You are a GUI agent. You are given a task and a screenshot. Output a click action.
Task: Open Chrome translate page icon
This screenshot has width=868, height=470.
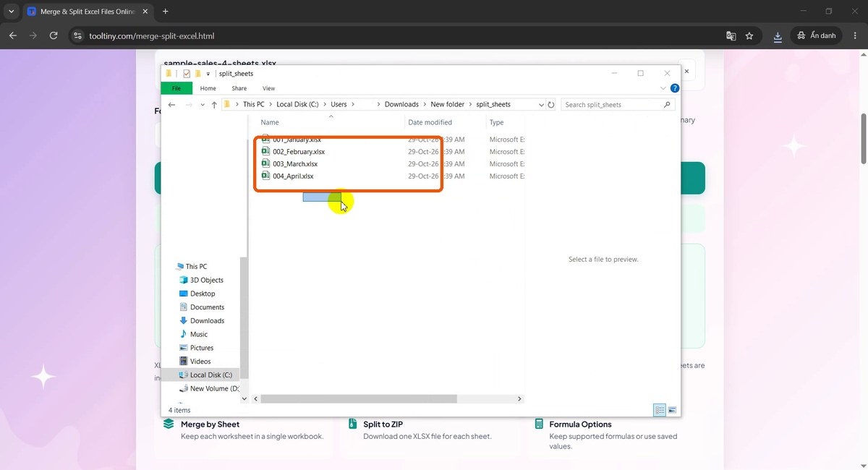731,35
